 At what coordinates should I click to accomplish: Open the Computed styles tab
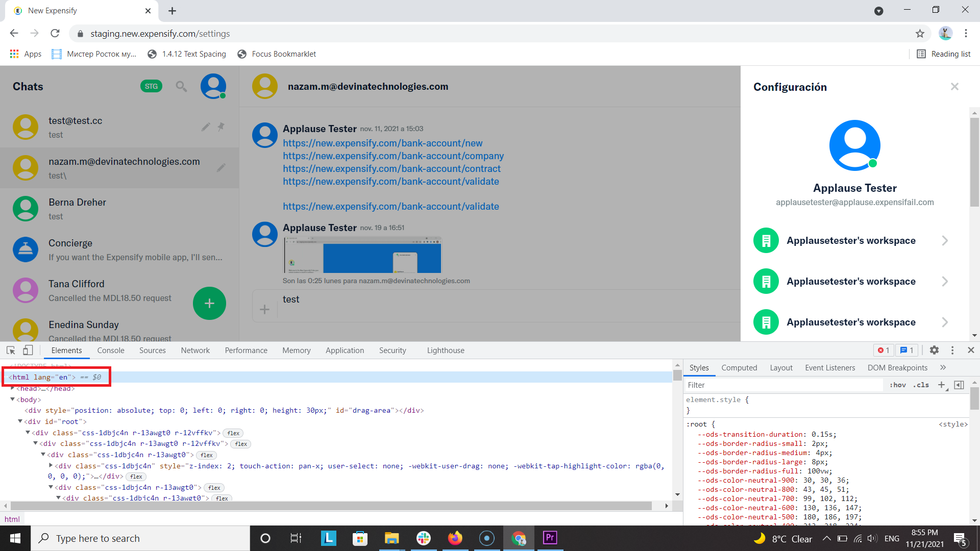pyautogui.click(x=739, y=368)
